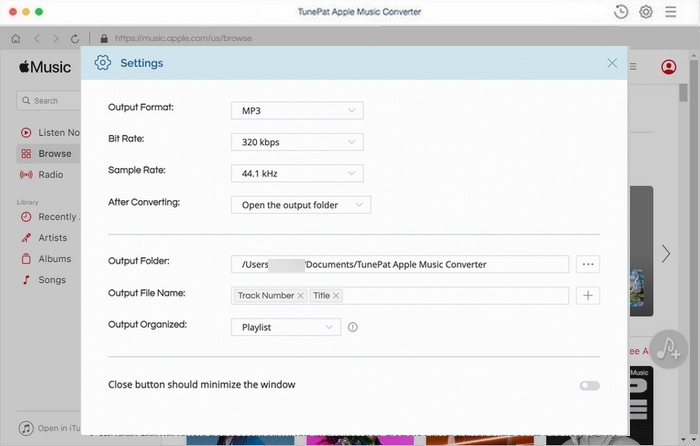Go to home page icon

(16, 38)
